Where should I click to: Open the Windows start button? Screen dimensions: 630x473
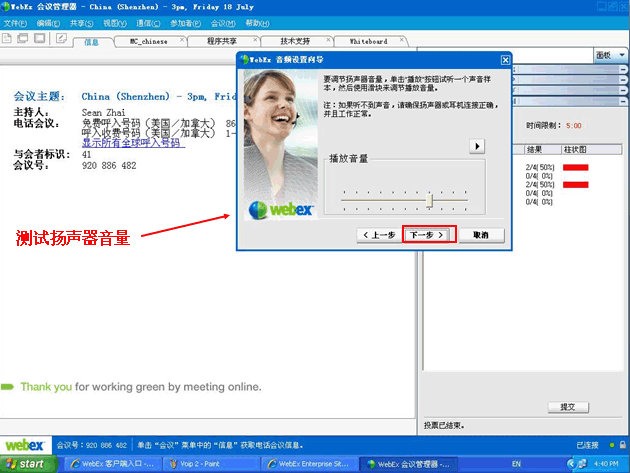pos(27,464)
